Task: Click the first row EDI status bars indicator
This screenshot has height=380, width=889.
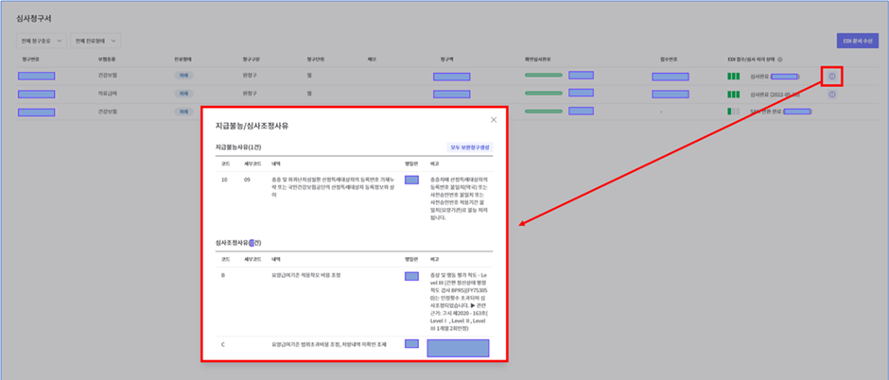Action: click(734, 76)
